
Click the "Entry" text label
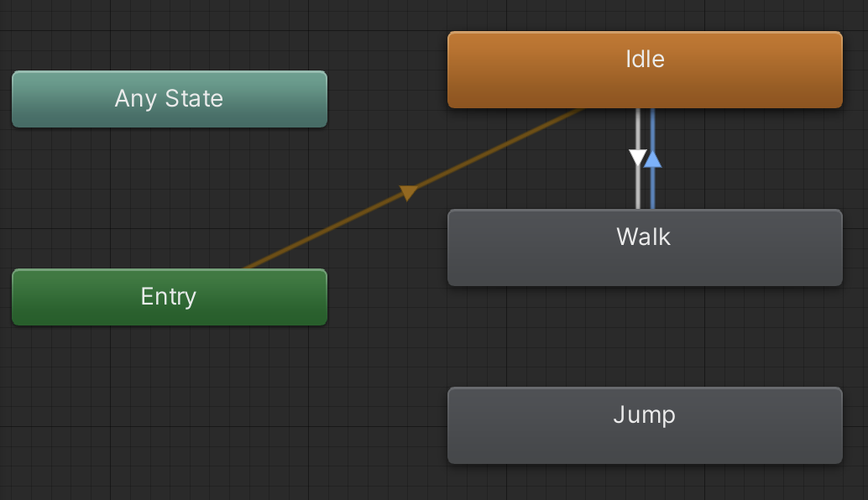(169, 296)
